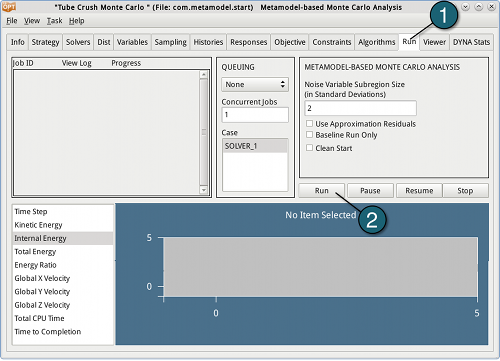
Task: Select Energy Ratio in the plot list
Action: tap(63, 265)
